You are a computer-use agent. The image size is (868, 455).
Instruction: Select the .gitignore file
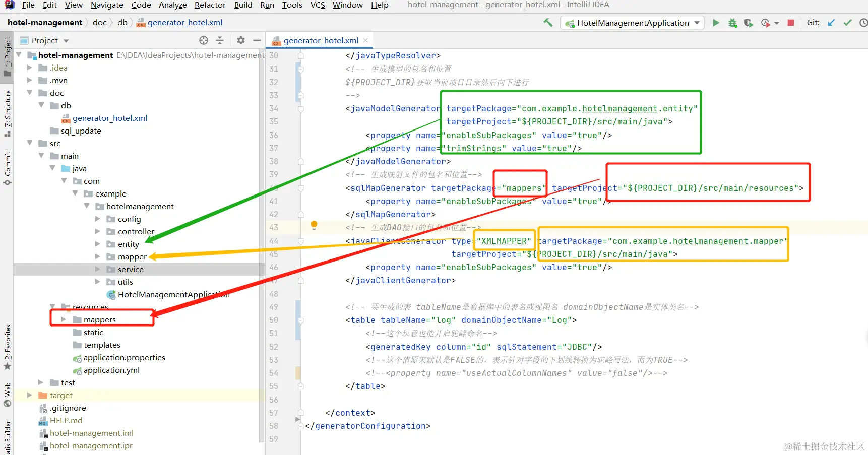click(x=68, y=408)
